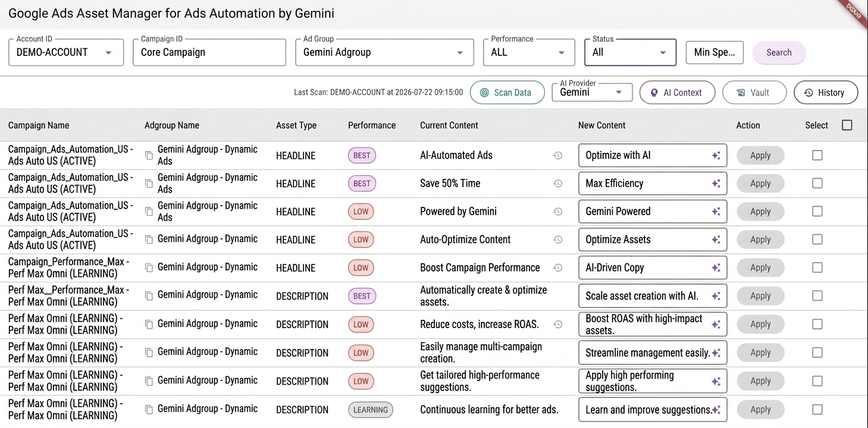Focus the Campaign ID input field
This screenshot has height=428, width=868.
209,52
